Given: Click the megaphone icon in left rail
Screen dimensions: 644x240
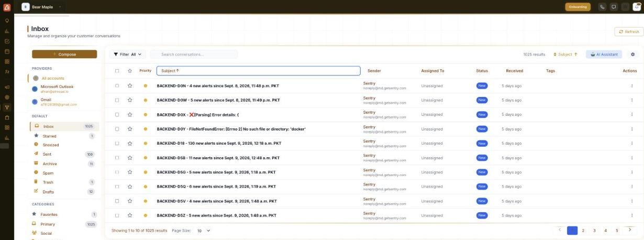Looking at the screenshot, I should [x=7, y=87].
